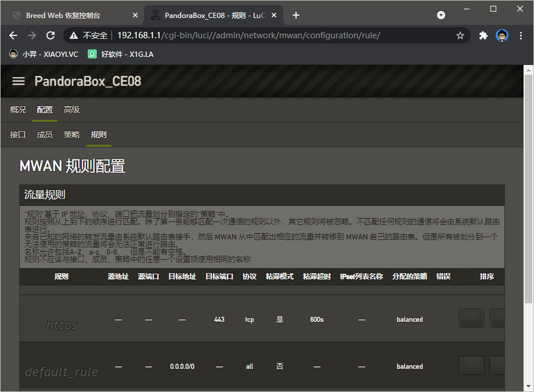This screenshot has height=392, width=534.
Task: Bookmark this page with star icon
Action: [460, 35]
